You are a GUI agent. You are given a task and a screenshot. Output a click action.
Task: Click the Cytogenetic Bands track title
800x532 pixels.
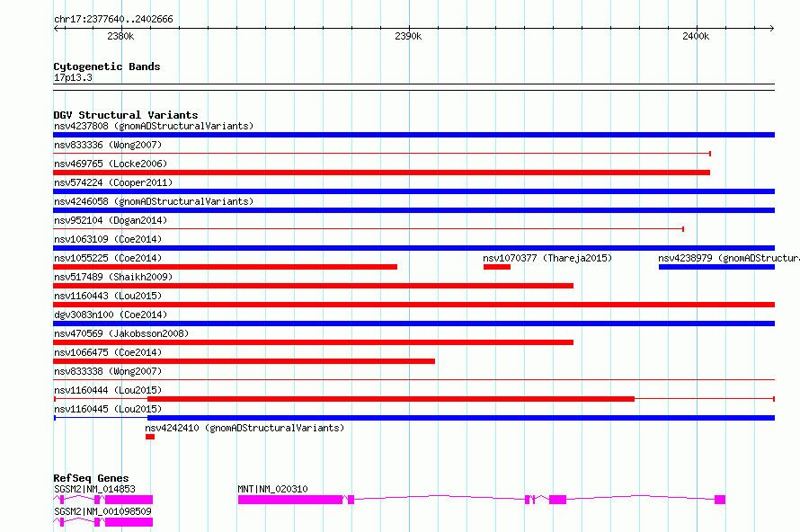pos(107,66)
